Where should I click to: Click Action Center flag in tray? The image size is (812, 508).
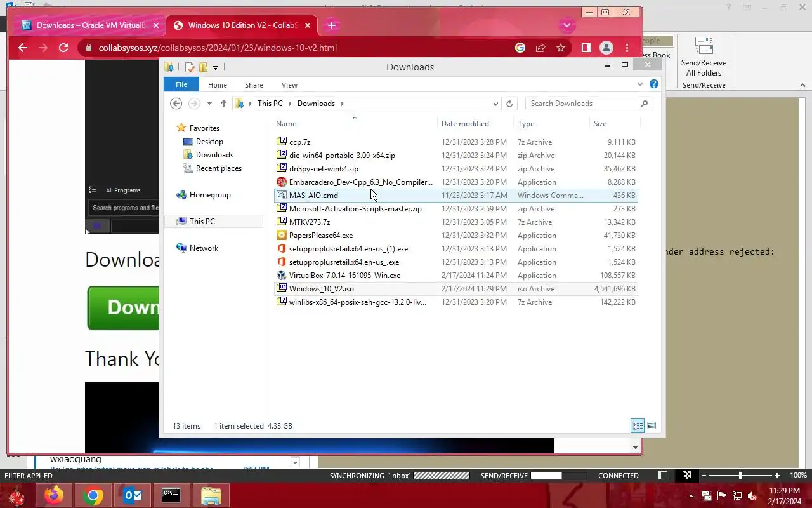point(722,496)
